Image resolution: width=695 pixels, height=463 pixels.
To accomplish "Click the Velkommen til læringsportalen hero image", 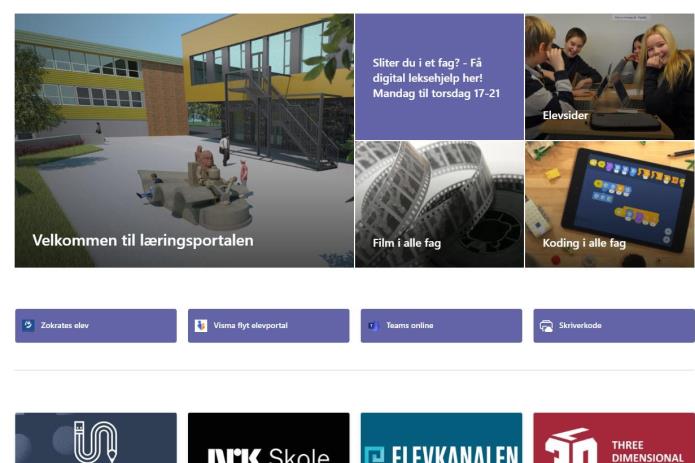I will pyautogui.click(x=184, y=140).
